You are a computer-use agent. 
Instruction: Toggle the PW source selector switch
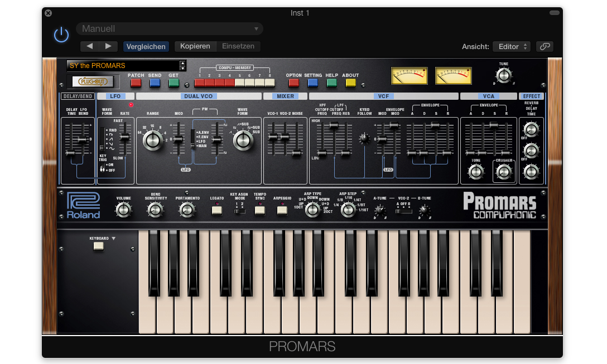point(193,138)
